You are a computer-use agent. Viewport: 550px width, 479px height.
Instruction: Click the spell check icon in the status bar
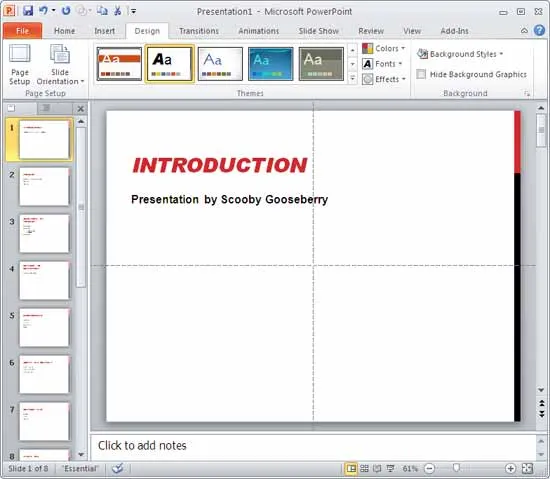(x=118, y=468)
